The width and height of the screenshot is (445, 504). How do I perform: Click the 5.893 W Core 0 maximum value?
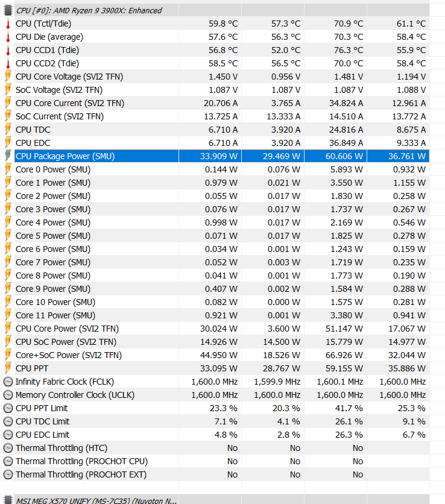coord(347,169)
